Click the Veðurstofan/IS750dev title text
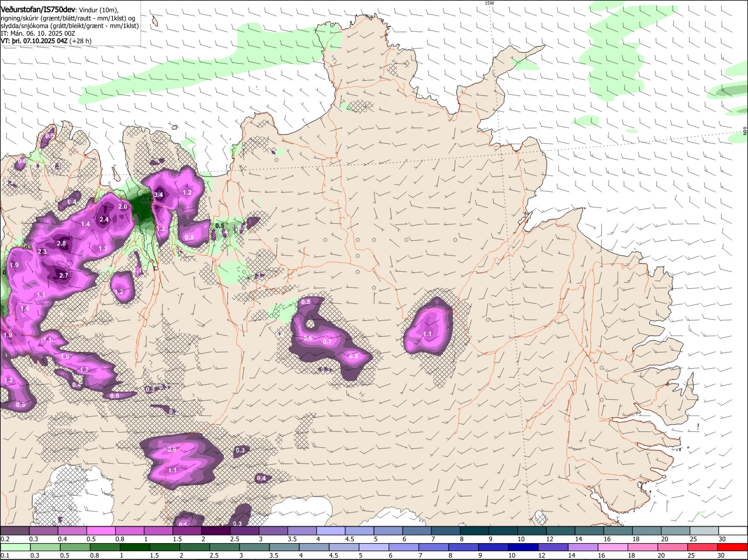 pyautogui.click(x=37, y=9)
